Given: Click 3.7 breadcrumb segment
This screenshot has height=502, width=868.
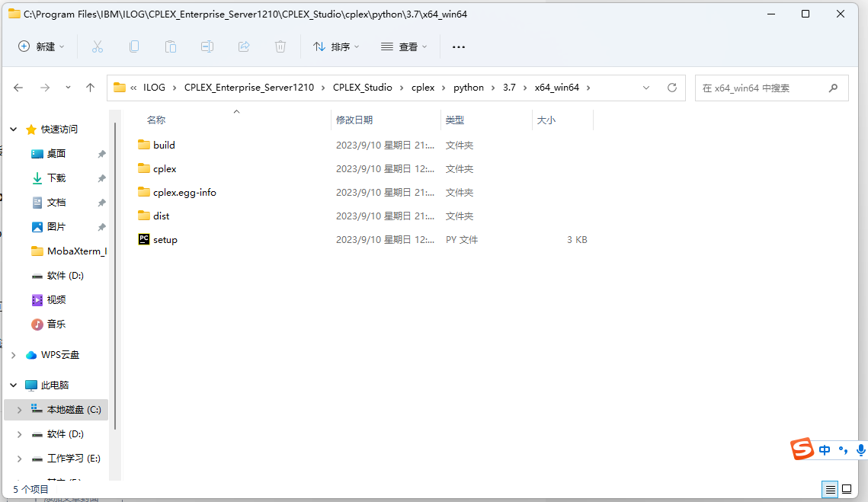Looking at the screenshot, I should (509, 88).
